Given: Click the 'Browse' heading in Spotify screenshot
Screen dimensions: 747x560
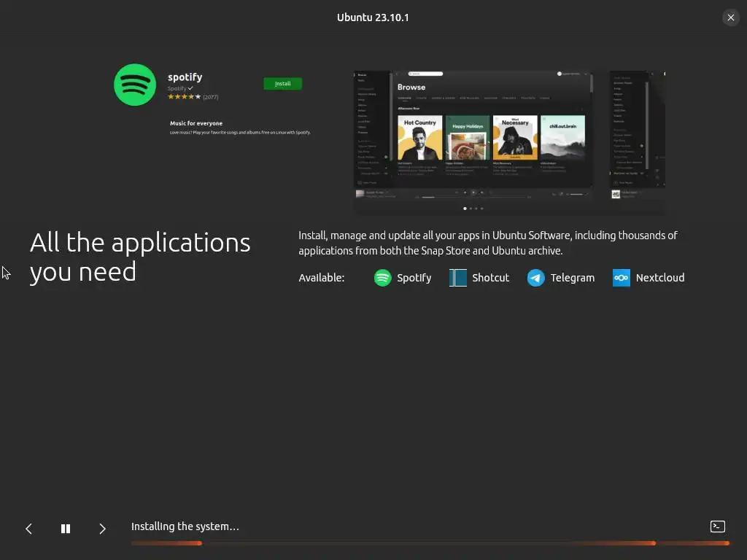Looking at the screenshot, I should [x=411, y=87].
